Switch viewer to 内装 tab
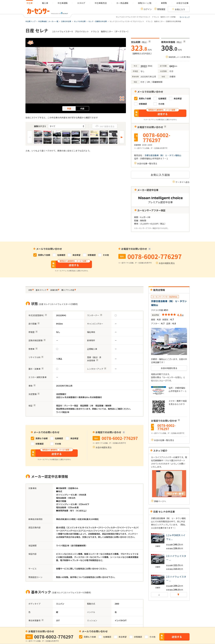The height and width of the screenshot is (644, 215). click(82, 109)
